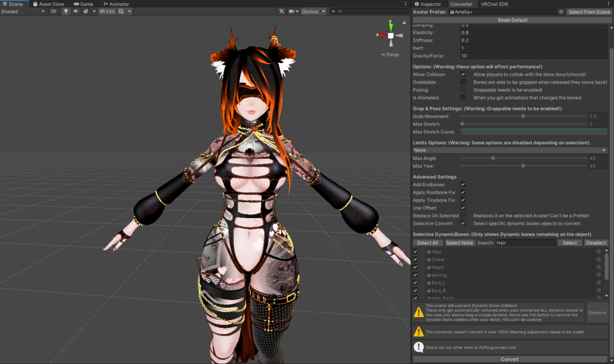Image resolution: width=614 pixels, height=364 pixels.
Task: Toggle Selective Convert checkbox
Action: [x=463, y=223]
